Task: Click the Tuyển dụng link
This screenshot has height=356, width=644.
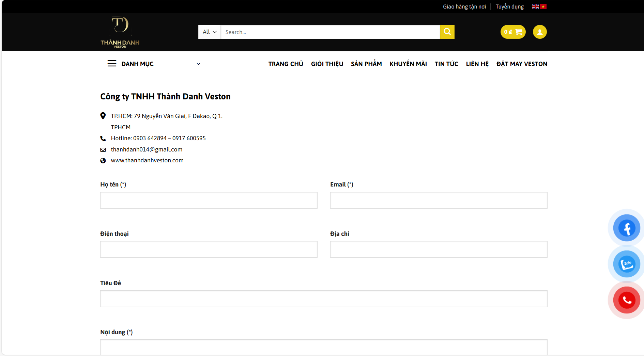Action: [x=509, y=7]
